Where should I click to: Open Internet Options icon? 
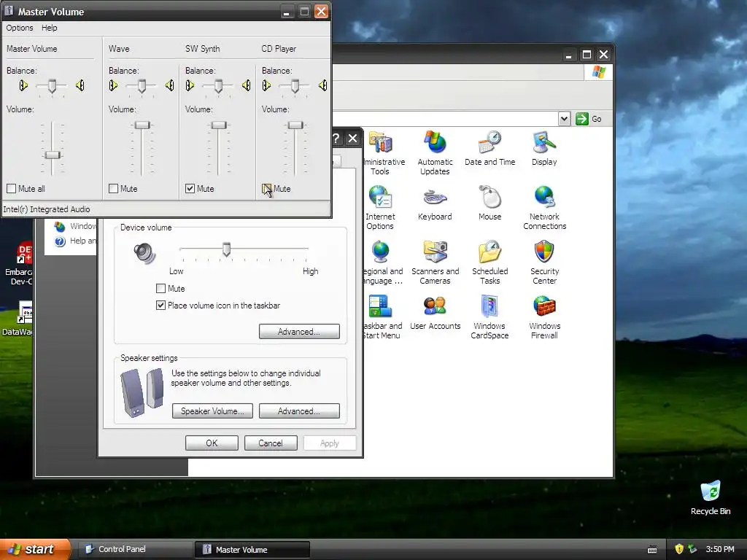(380, 198)
